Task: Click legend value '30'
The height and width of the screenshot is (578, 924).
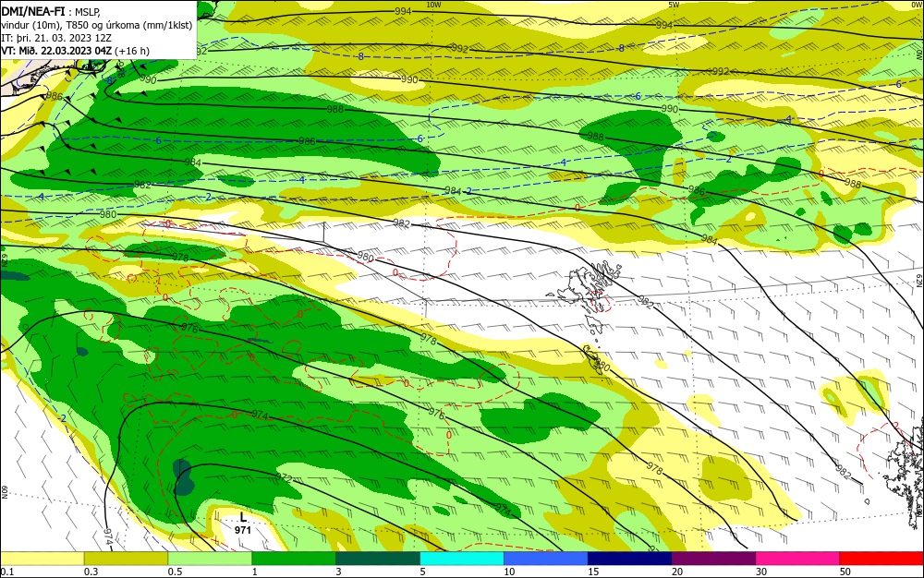Action: click(761, 572)
